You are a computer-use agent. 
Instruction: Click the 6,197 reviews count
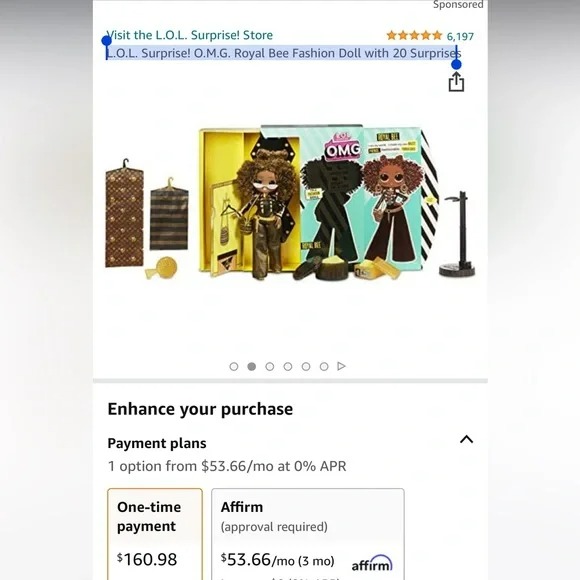(460, 36)
